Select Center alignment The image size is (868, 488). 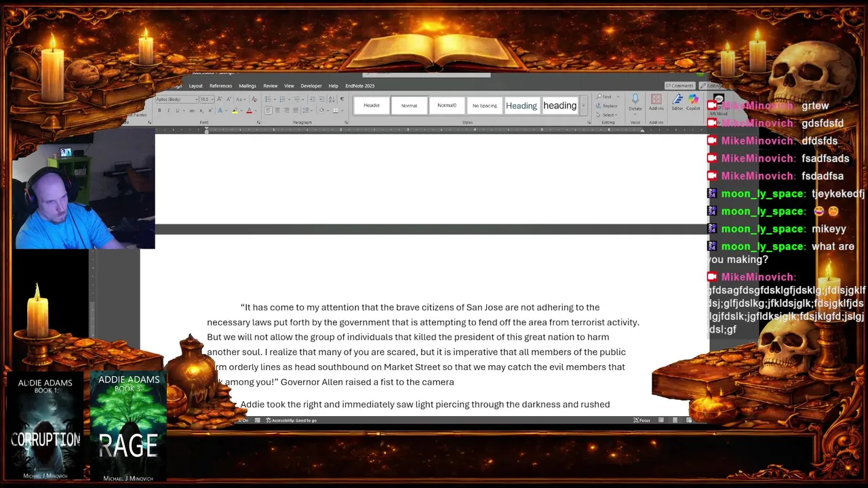(x=277, y=110)
